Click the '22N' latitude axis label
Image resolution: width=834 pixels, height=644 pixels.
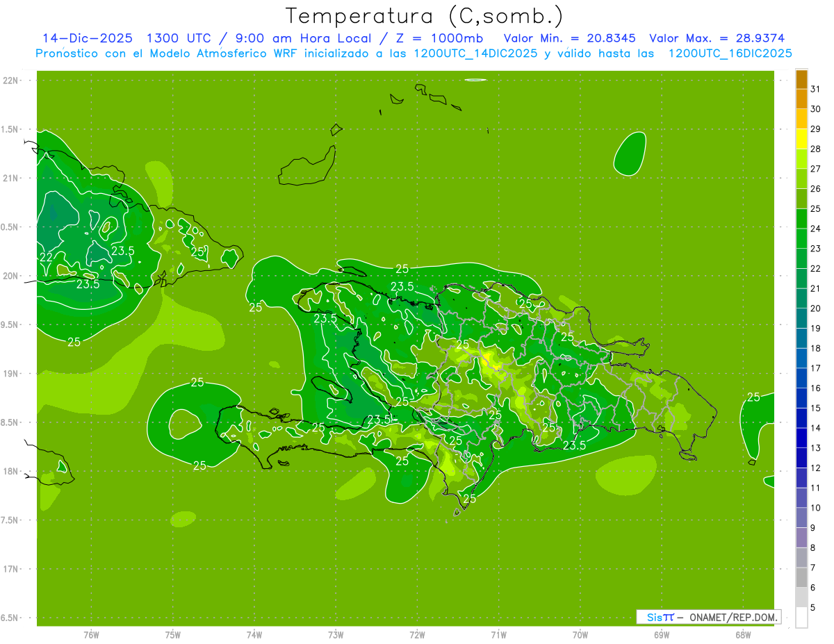pos(10,81)
